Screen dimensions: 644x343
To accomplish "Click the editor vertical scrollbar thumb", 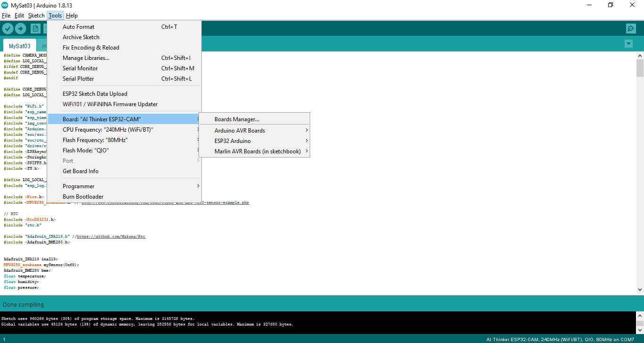I will tap(640, 67).
